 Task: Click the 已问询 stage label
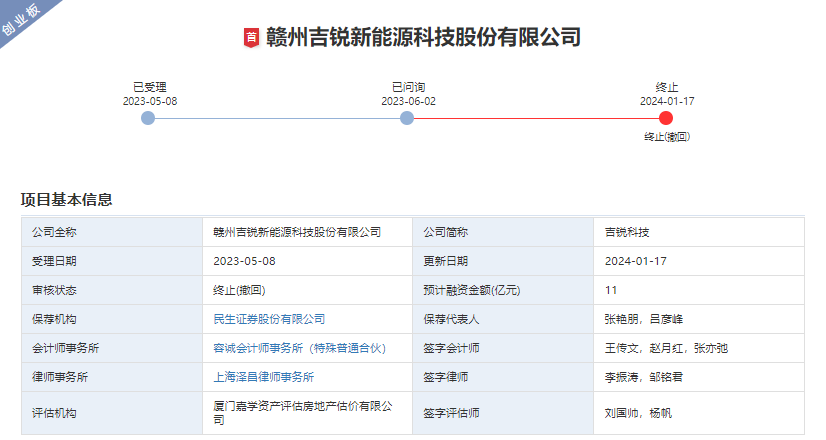[x=408, y=87]
